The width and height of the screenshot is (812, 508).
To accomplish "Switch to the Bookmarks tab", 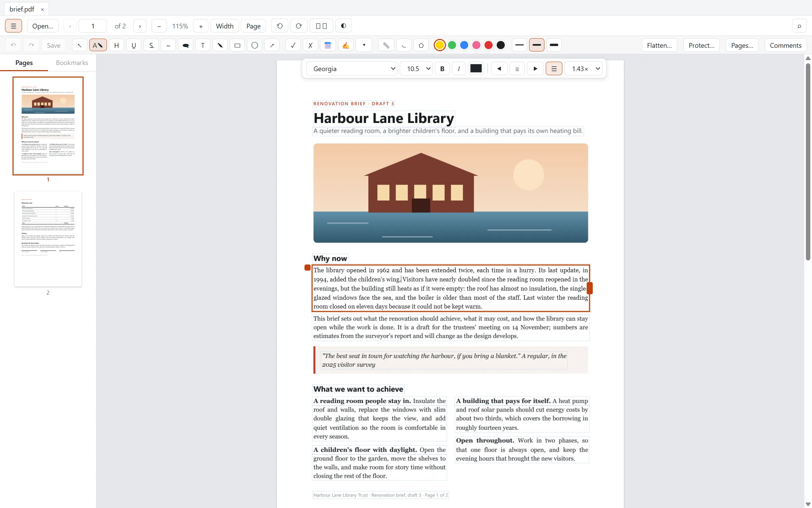I will click(72, 63).
